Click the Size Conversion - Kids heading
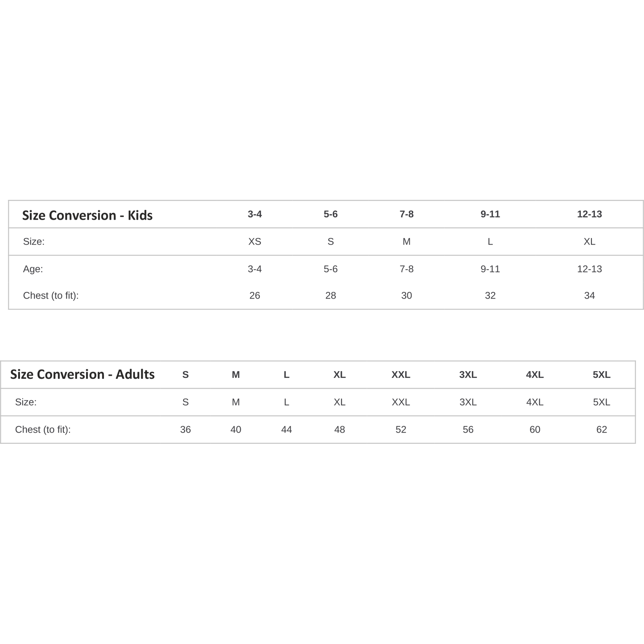This screenshot has width=644, height=644. [x=87, y=215]
